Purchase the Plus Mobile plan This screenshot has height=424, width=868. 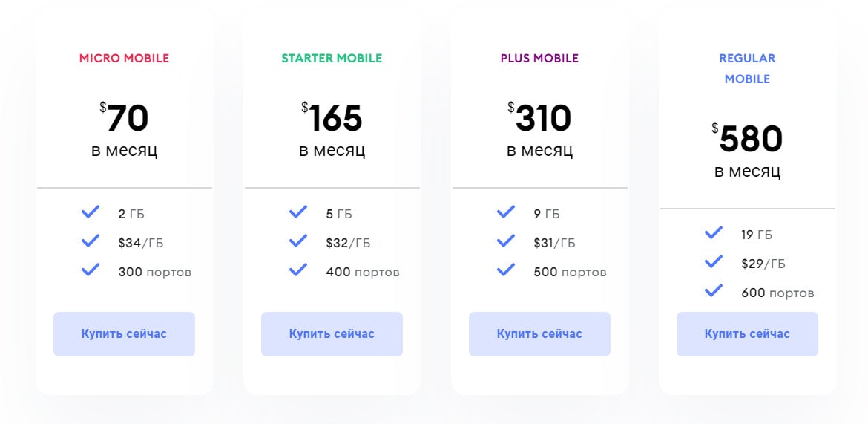(540, 333)
